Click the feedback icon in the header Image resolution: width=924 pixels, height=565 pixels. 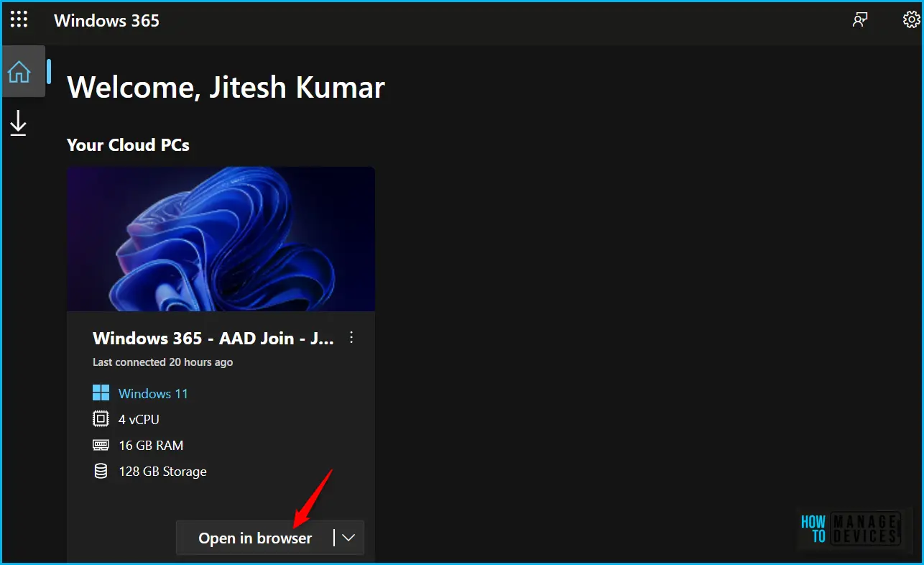tap(860, 19)
